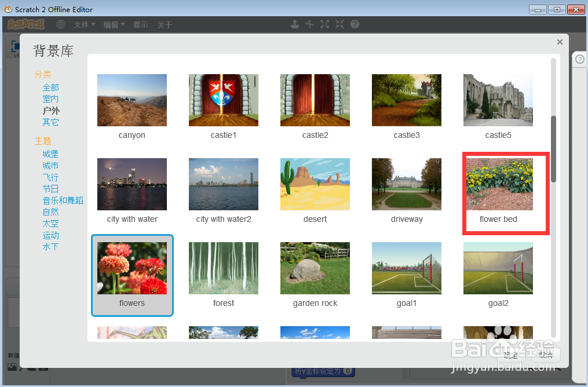Select the canyon backdrop thumbnail

coord(132,100)
